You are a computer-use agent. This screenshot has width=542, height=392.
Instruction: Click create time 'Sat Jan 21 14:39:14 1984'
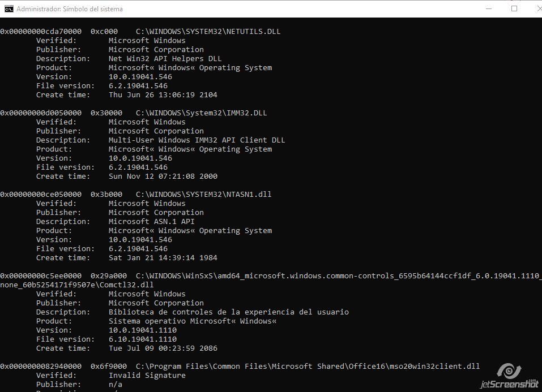pos(163,257)
